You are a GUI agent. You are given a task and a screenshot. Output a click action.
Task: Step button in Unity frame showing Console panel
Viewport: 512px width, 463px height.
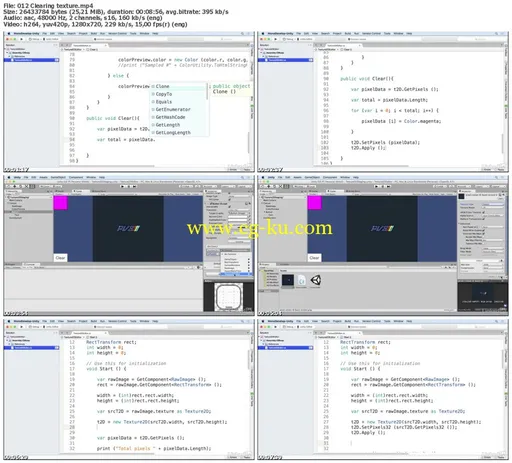pyautogui.click(x=134, y=186)
